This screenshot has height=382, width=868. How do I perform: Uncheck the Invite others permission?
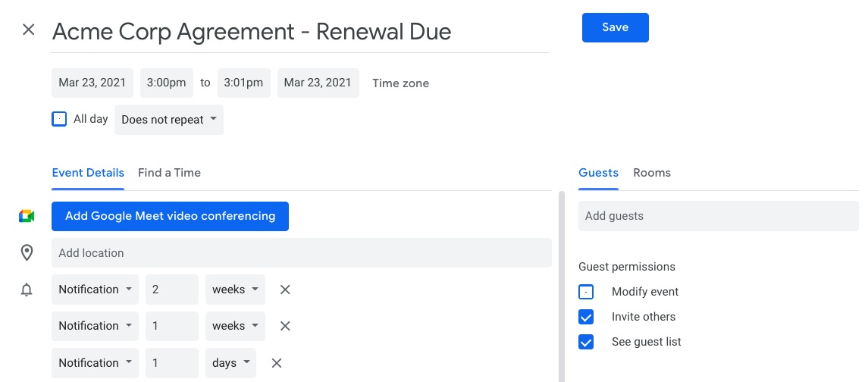[x=586, y=318]
